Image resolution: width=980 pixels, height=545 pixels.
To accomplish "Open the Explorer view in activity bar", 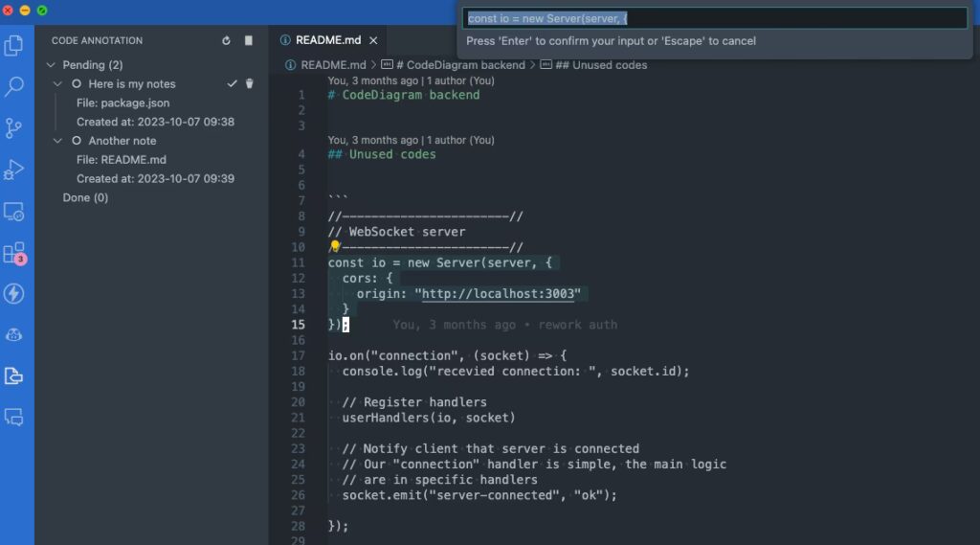I will [14, 45].
